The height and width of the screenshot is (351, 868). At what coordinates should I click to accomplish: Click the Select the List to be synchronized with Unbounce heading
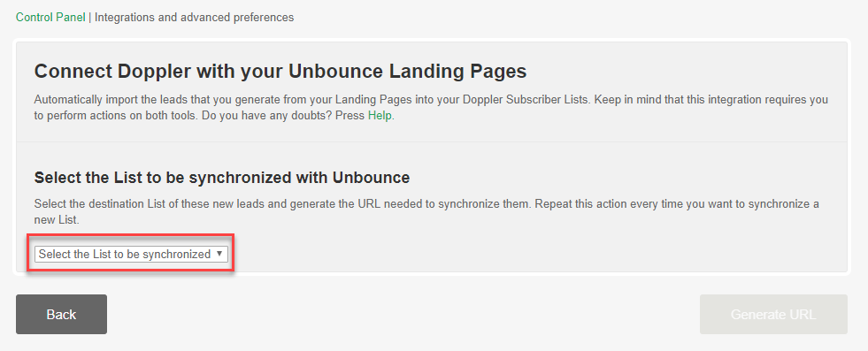[222, 178]
